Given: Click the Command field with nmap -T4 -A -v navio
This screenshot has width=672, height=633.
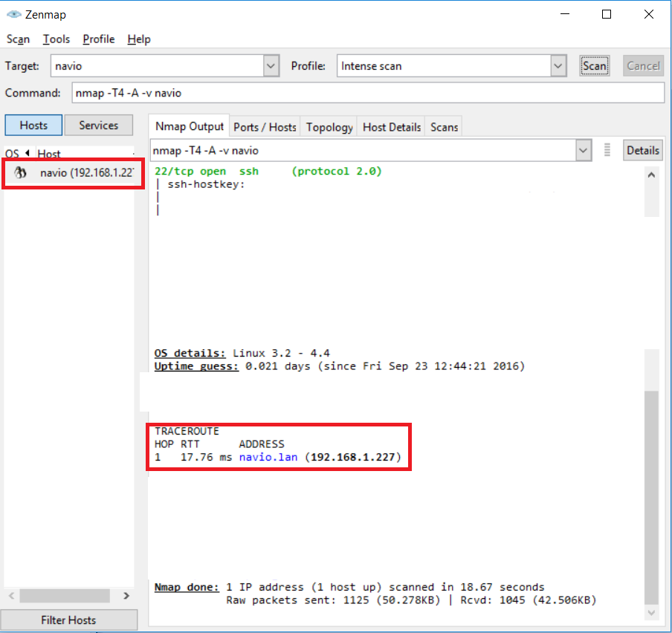Looking at the screenshot, I should 368,93.
